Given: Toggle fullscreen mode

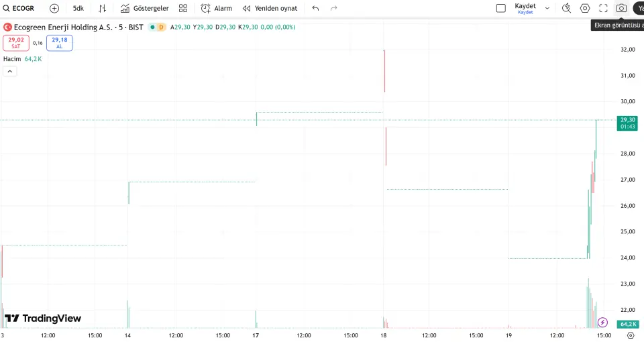Looking at the screenshot, I should point(603,8).
